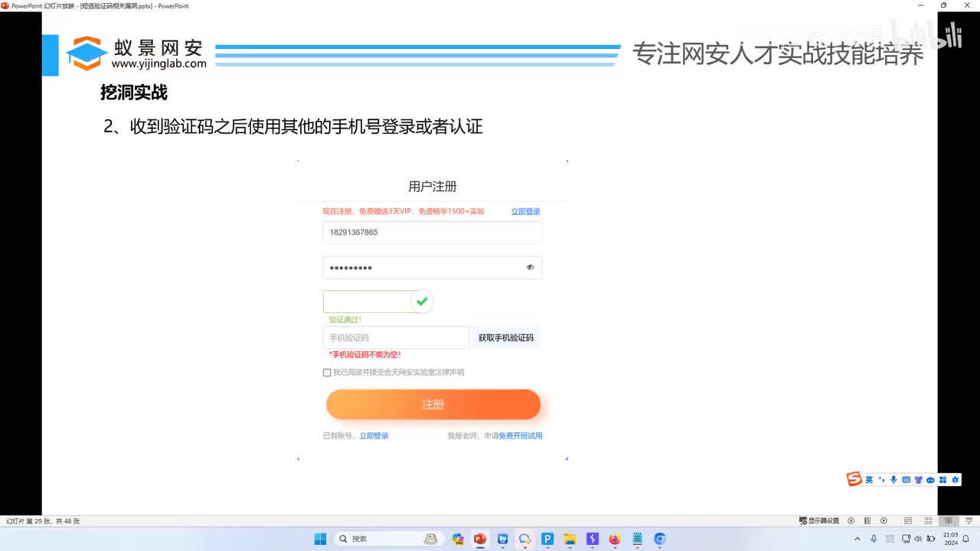Start voice input from Sogou toolbar microphone
The width and height of the screenshot is (980, 551).
893,480
